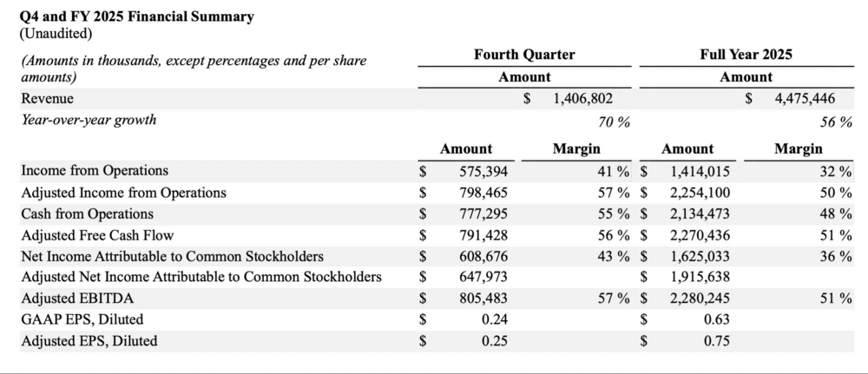Image resolution: width=868 pixels, height=374 pixels.
Task: Click Net Income Attributable to Common Stockholders label
Action: 172,256
